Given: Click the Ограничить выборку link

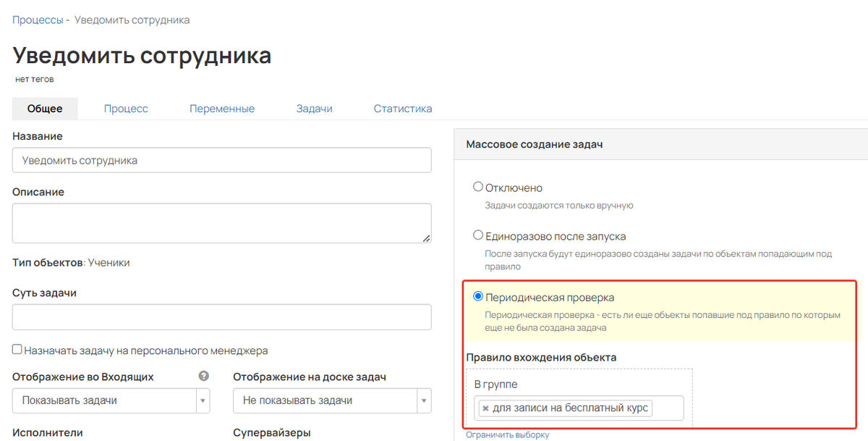Looking at the screenshot, I should pos(507,434).
